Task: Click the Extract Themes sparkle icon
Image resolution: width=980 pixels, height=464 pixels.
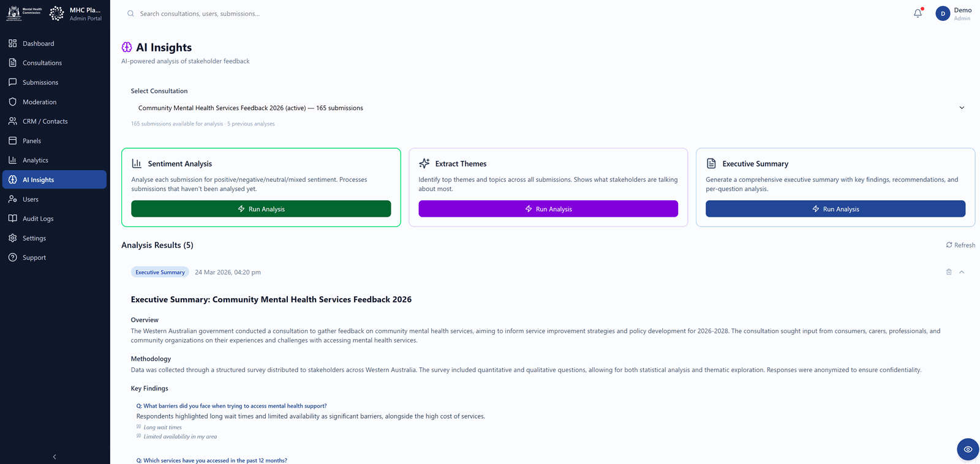Action: point(424,163)
